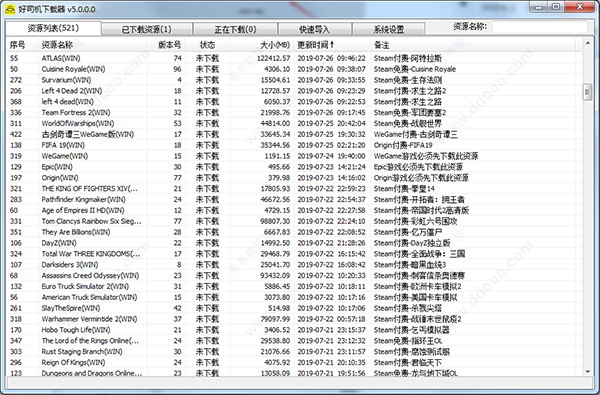Grab the vertical scrollbar thumb
This screenshot has width=600, height=395.
tap(587, 92)
